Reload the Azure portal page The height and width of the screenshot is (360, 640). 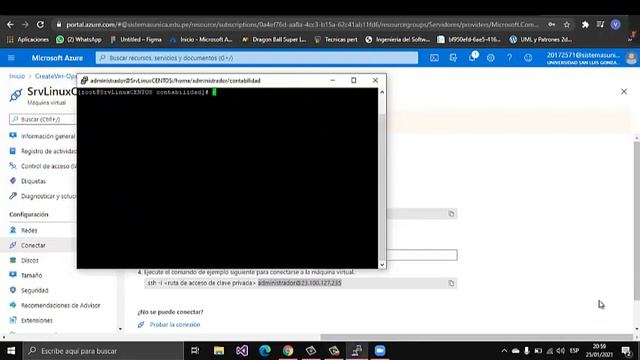(x=40, y=24)
